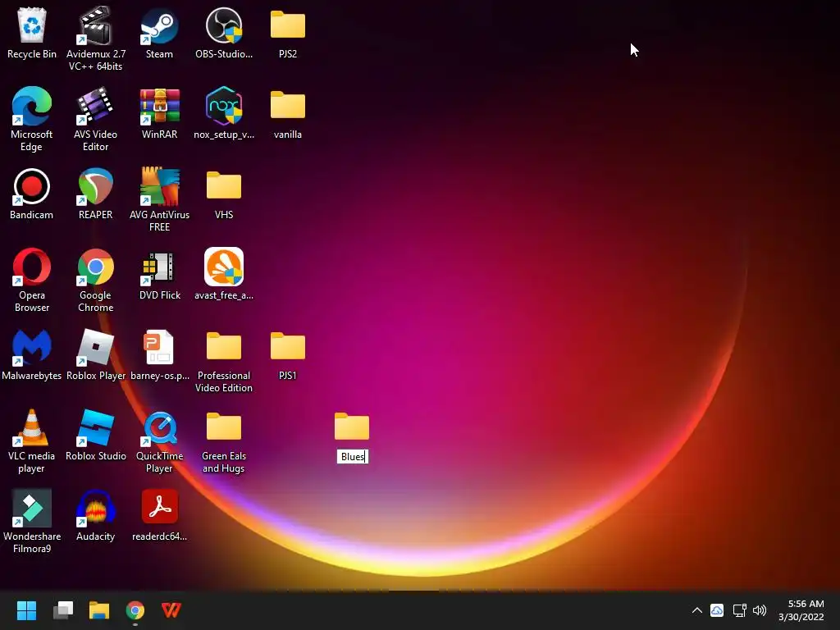
Task: Select the DVD Flick shortcut
Action: pos(159,267)
